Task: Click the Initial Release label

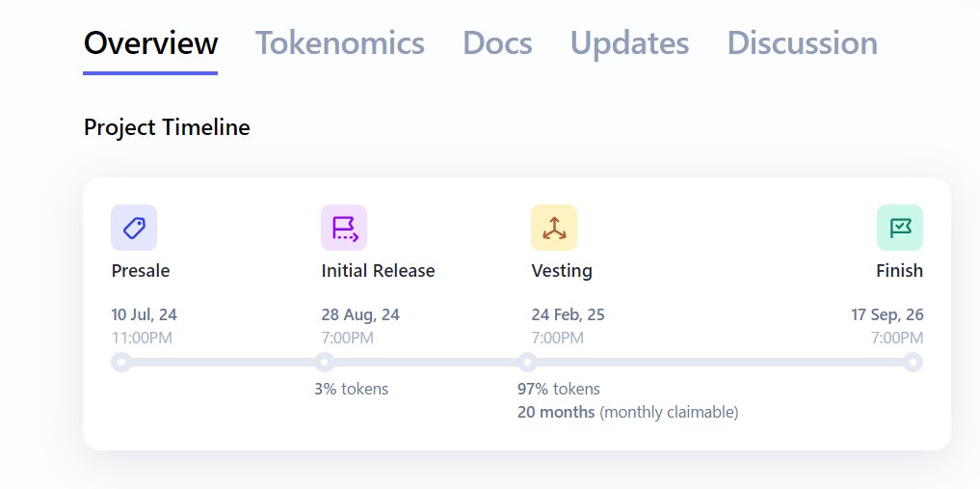Action: 378,271
